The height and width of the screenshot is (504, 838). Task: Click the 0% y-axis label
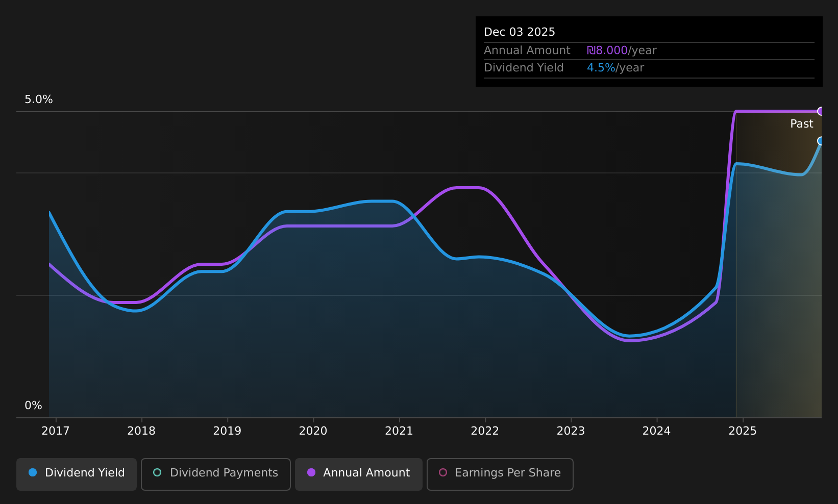pyautogui.click(x=33, y=406)
